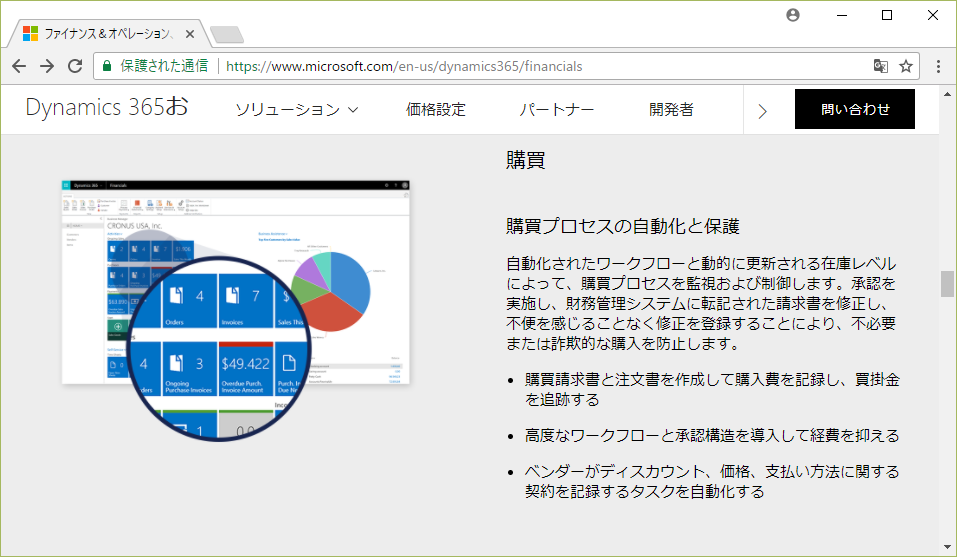Open the 開発者 navigation item

coord(671,110)
